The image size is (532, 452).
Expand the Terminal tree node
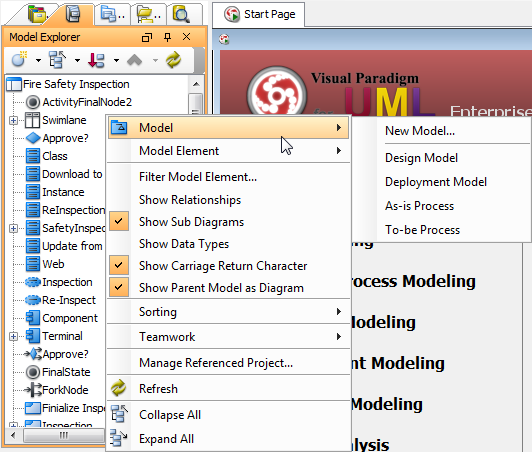tap(13, 336)
